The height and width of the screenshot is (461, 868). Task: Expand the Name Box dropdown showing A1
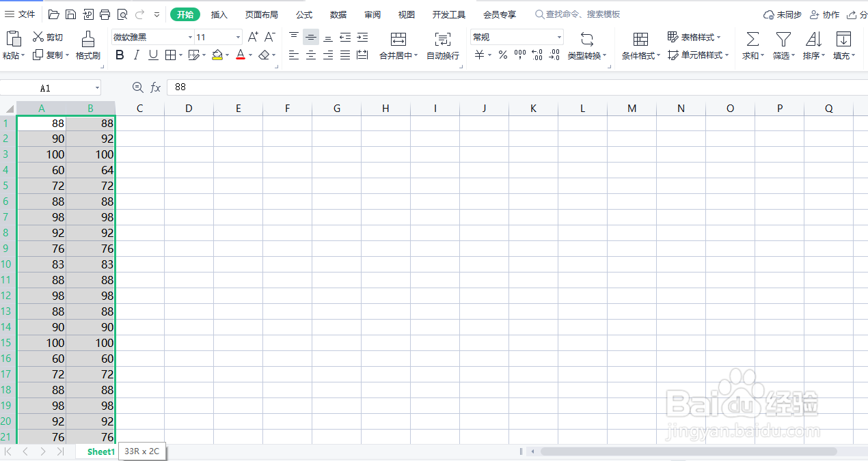(97, 87)
